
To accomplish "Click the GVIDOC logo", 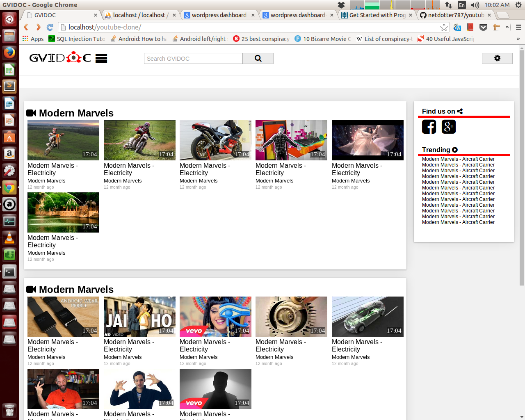I will pos(60,58).
